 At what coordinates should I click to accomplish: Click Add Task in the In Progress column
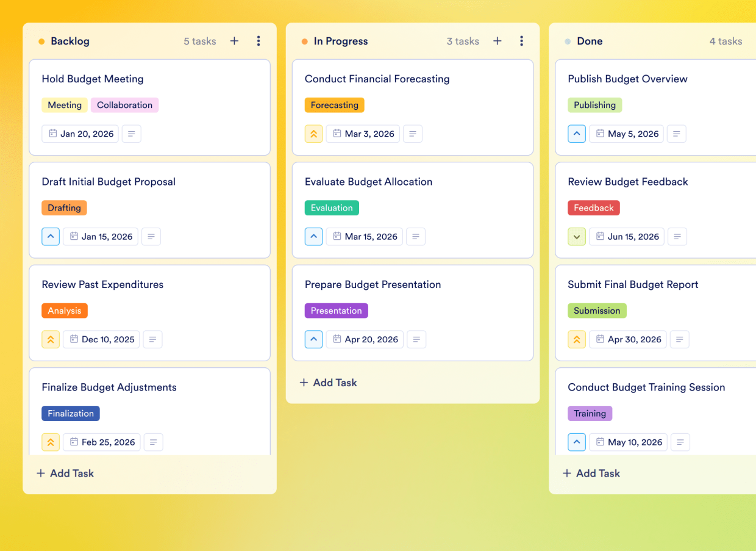pyautogui.click(x=328, y=383)
